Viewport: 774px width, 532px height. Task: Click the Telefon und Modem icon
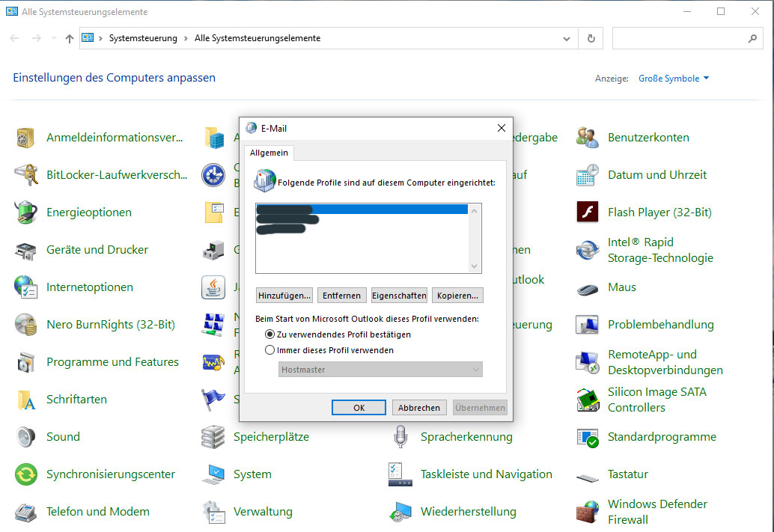point(25,512)
